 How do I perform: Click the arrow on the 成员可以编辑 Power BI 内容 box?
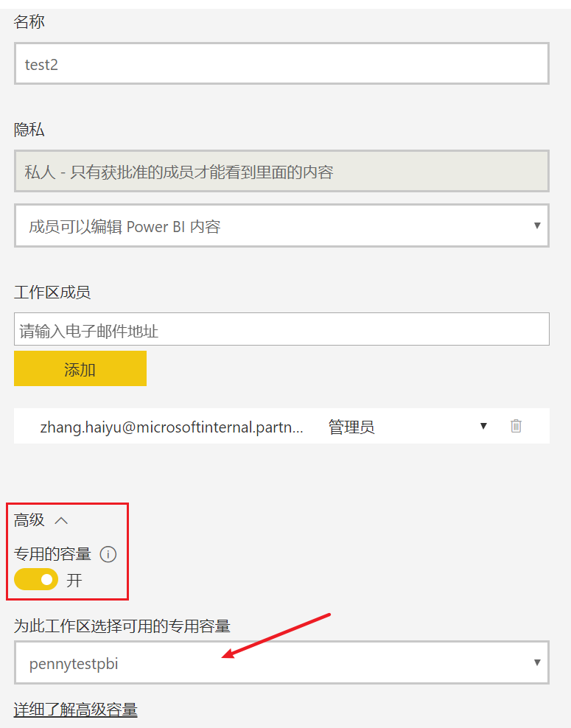pos(537,225)
